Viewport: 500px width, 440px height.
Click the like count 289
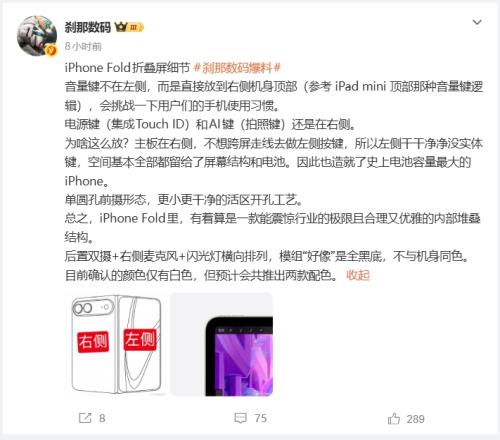[x=415, y=419]
